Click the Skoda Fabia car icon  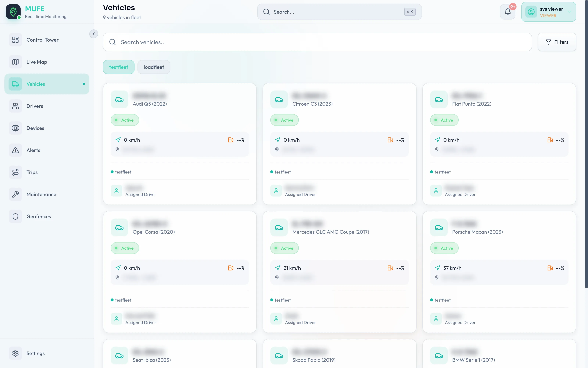(x=279, y=356)
